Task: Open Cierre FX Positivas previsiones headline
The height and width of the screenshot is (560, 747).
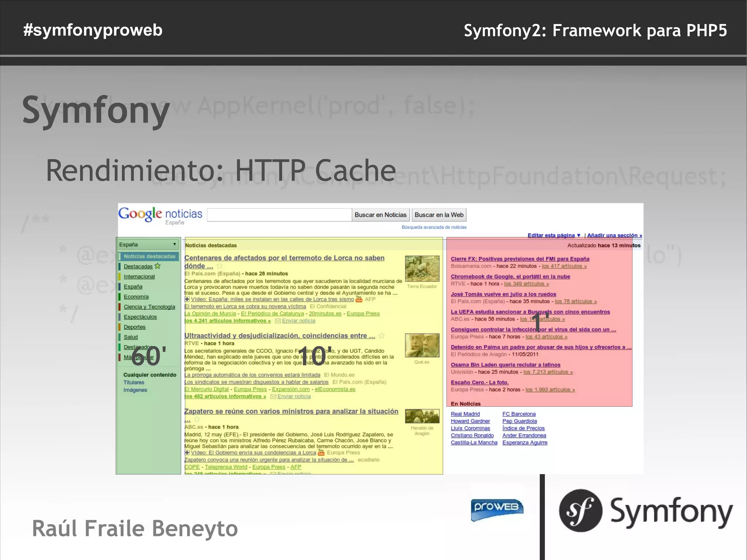Action: (520, 259)
